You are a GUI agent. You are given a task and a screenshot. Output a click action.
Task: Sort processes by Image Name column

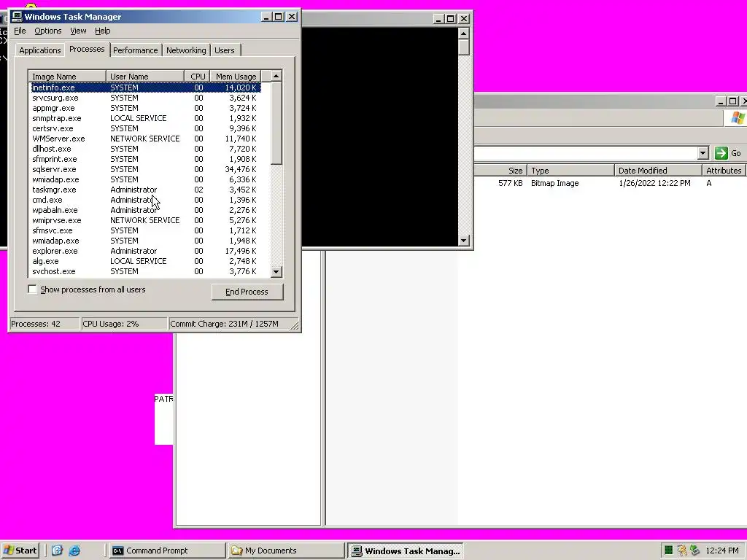[67, 76]
